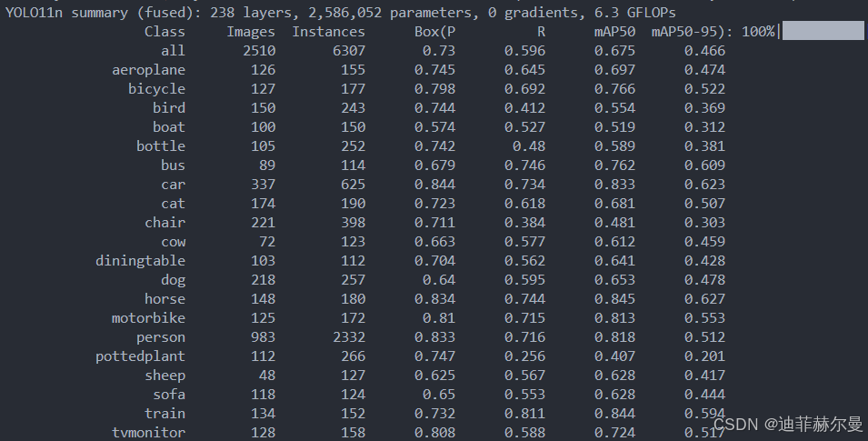Click the 'cat' class name
Image resolution: width=868 pixels, height=441 pixels.
click(174, 204)
